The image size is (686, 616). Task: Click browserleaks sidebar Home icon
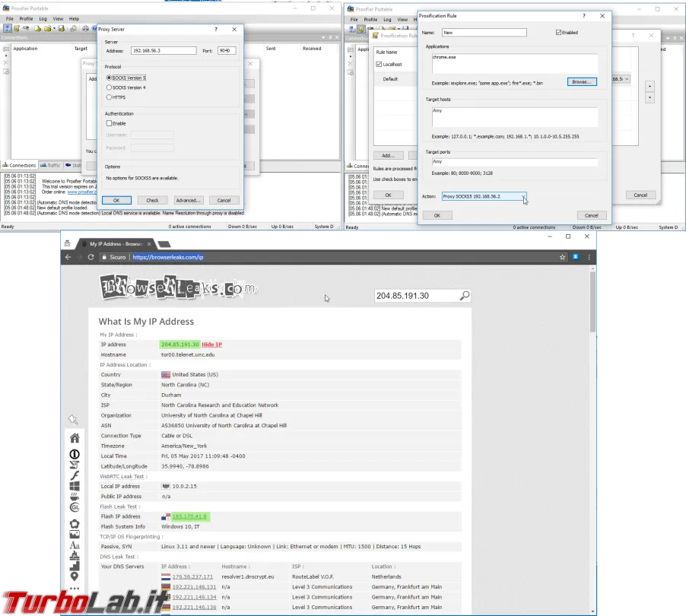(75, 438)
